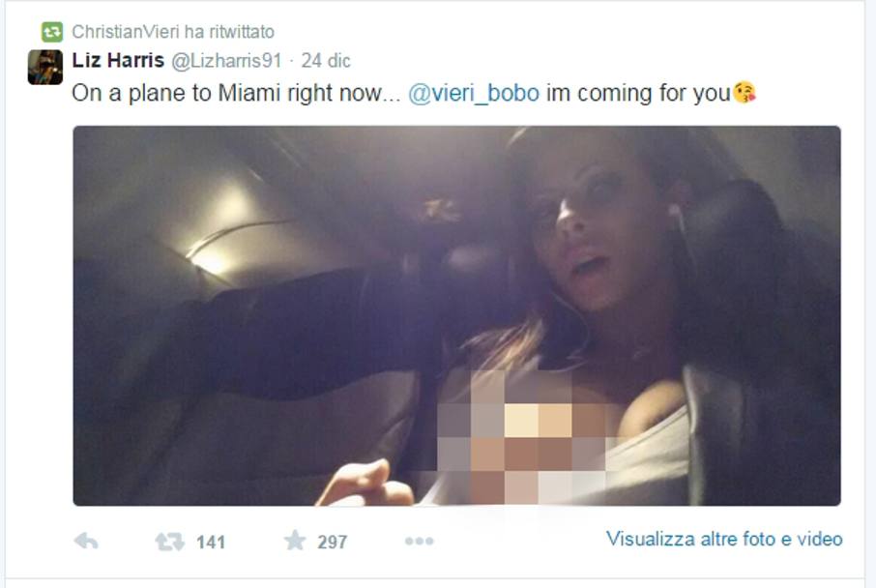Expand the attached tweet photo
The image size is (876, 588).
[x=456, y=316]
